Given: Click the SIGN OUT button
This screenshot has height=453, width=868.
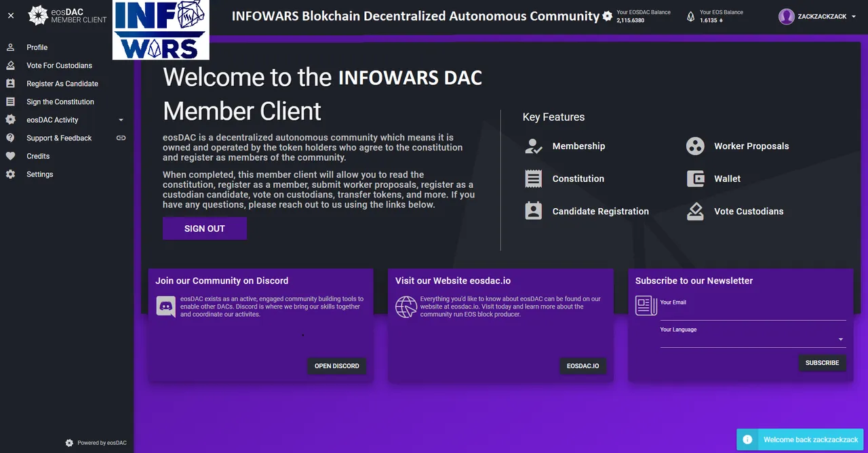Looking at the screenshot, I should tap(205, 229).
